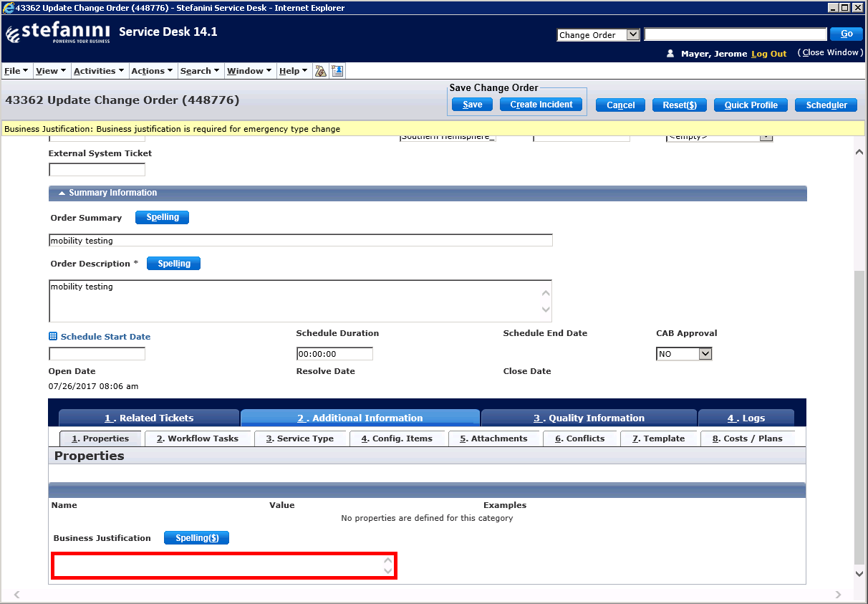Screen dimensions: 868x604
Task: Select the Additional Information tab
Action: tap(360, 418)
